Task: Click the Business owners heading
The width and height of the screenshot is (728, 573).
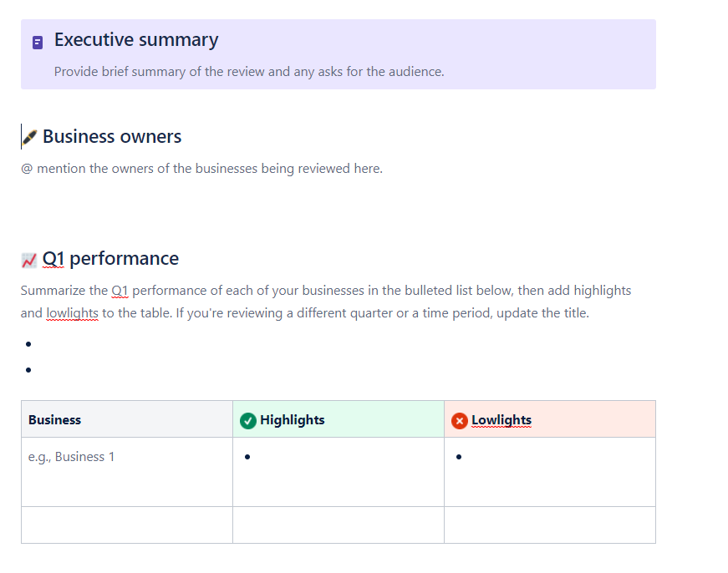Action: 112,137
